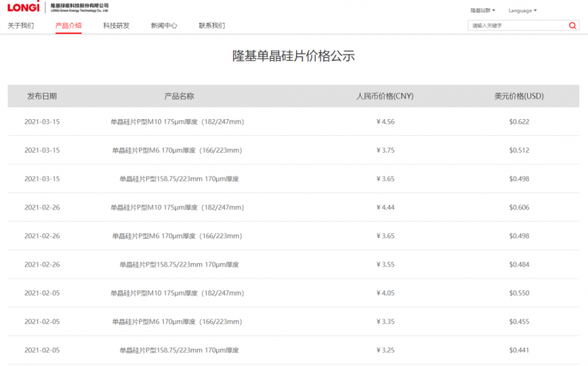Viewport: 588px width, 366px height.
Task: Click the LONGi logo
Action: click(x=24, y=7)
